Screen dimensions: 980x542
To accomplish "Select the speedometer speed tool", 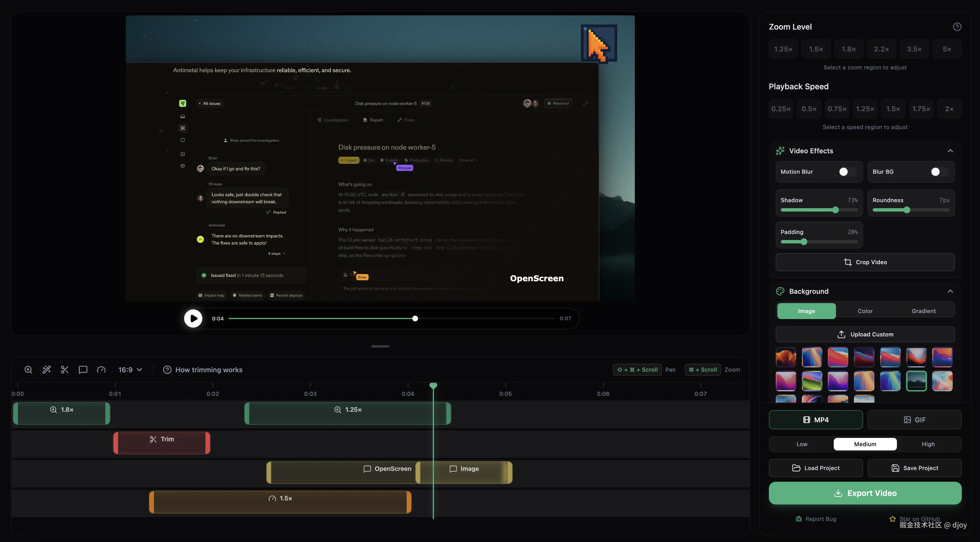I will coord(101,369).
